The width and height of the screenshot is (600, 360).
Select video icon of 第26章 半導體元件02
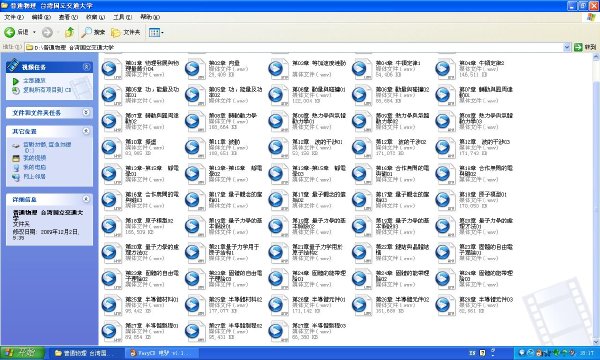click(x=361, y=305)
